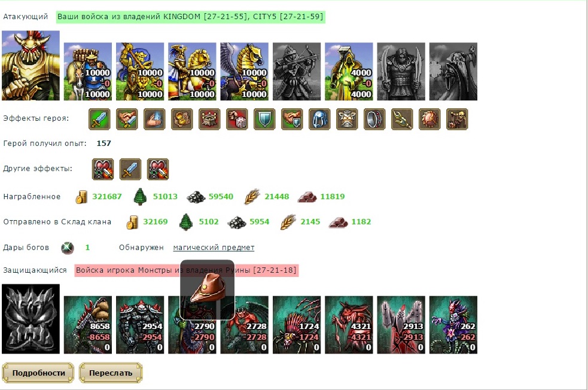Screen dimensions: 588x390
Task: Select the castle tower hero effect icon
Action: 209,119
